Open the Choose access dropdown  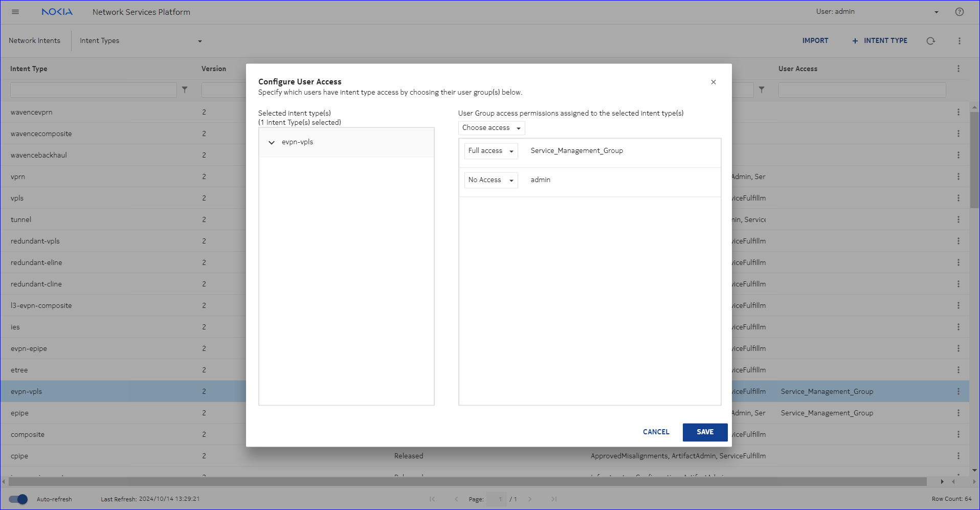pyautogui.click(x=491, y=128)
